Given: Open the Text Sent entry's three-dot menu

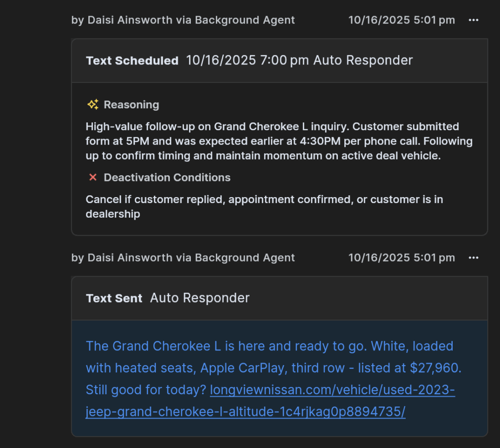Looking at the screenshot, I should (x=473, y=258).
